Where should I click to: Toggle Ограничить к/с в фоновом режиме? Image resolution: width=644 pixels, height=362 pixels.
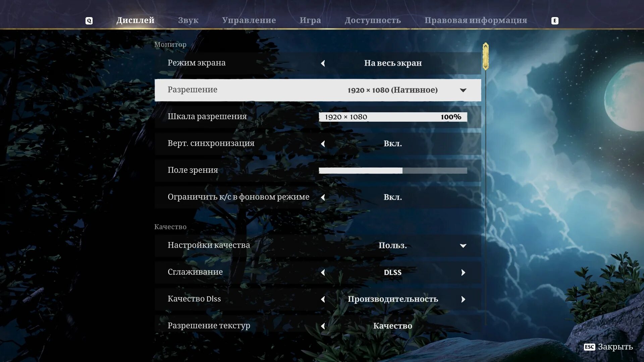(x=392, y=197)
